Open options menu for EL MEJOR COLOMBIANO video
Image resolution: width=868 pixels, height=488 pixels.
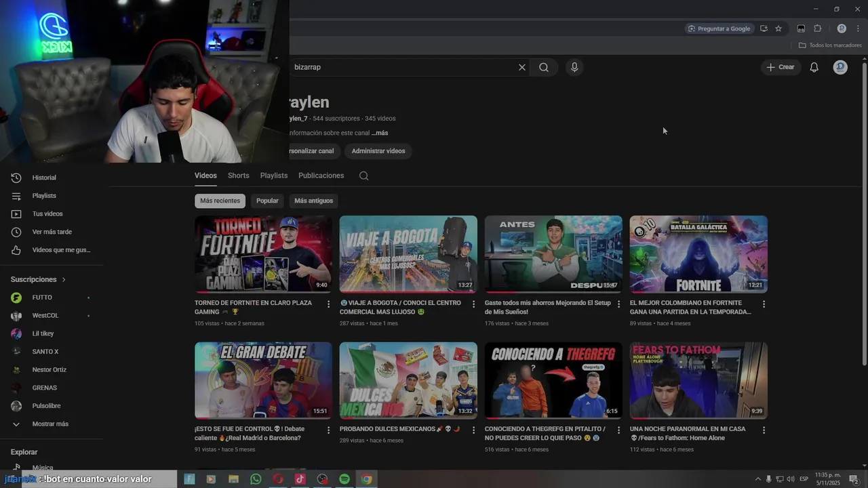(764, 304)
